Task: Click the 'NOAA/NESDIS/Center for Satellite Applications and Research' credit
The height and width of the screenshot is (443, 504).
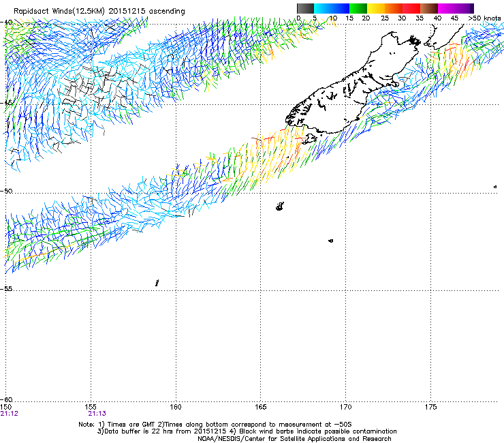Action: pos(294,439)
